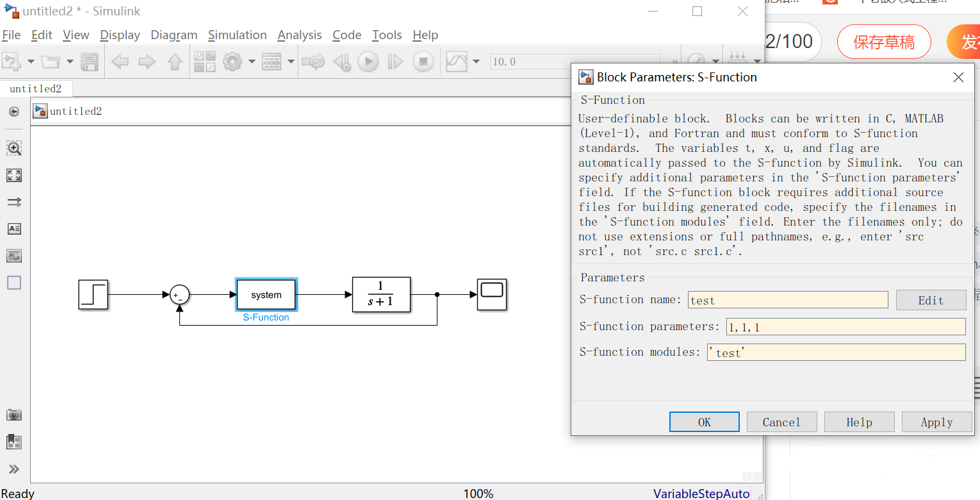The image size is (980, 500).
Task: Expand the Open folder dropdown arrow
Action: (x=70, y=62)
